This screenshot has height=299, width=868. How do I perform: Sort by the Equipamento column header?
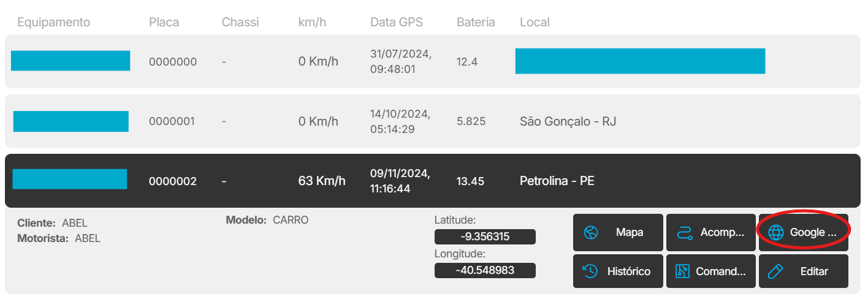coord(54,22)
